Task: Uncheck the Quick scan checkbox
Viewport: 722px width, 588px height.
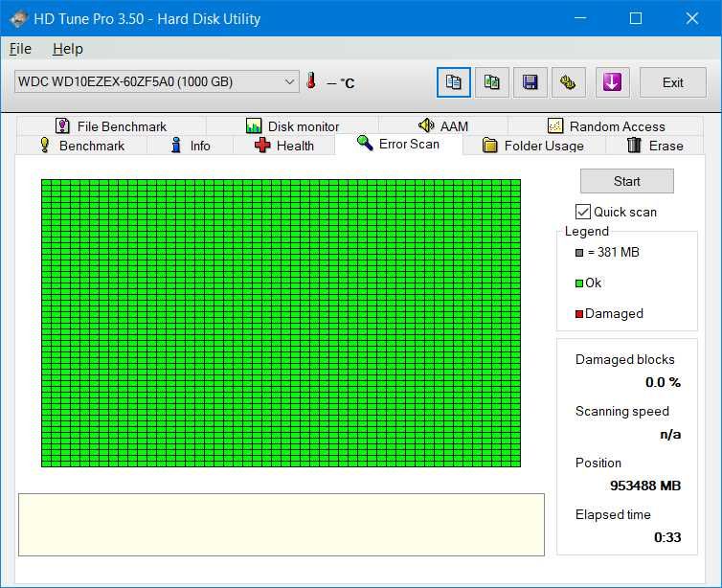Action: click(x=582, y=212)
